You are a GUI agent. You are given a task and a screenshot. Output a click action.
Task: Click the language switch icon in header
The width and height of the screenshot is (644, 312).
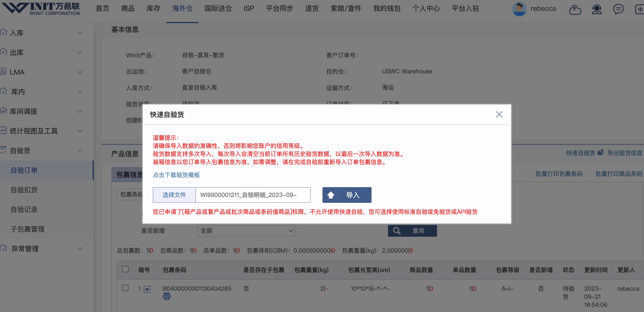click(640, 10)
